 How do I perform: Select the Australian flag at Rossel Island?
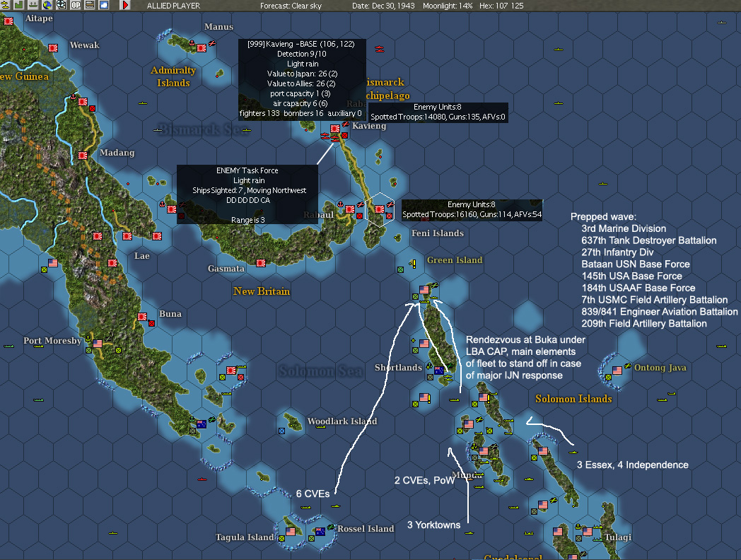[x=320, y=532]
